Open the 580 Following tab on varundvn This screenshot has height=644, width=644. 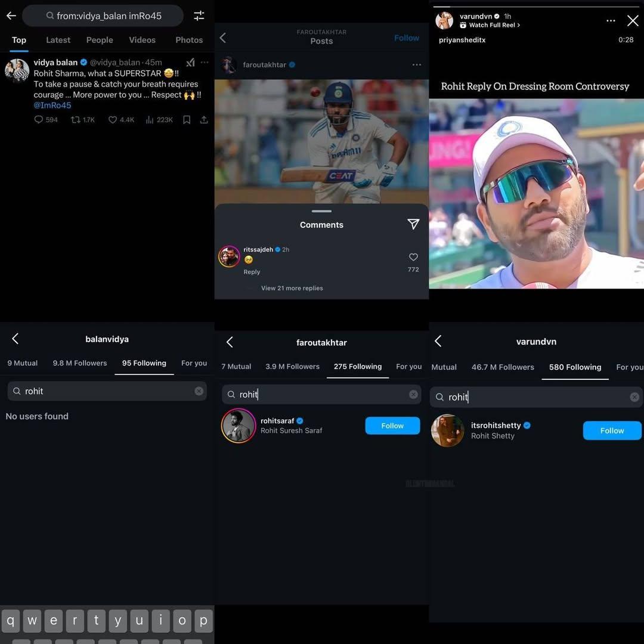(x=575, y=367)
